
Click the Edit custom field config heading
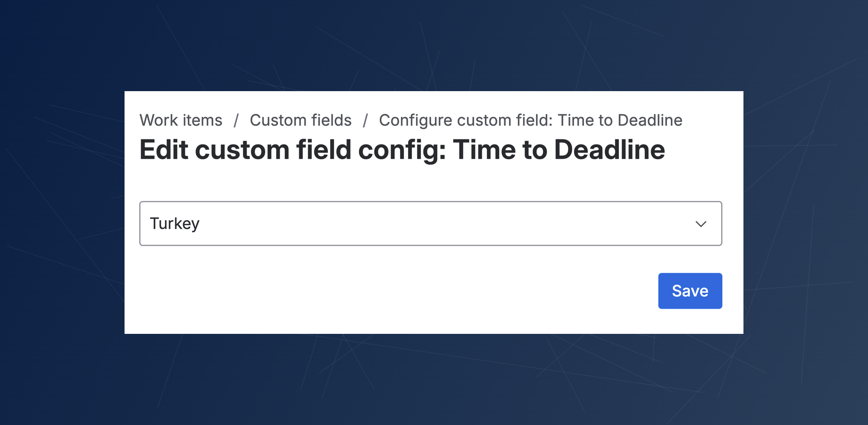[401, 150]
